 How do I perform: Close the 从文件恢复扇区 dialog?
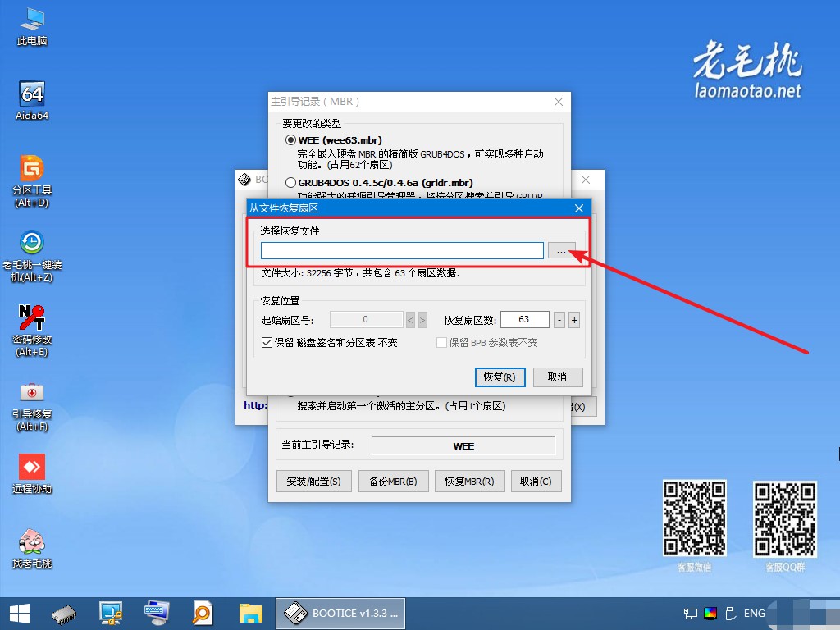tap(579, 208)
